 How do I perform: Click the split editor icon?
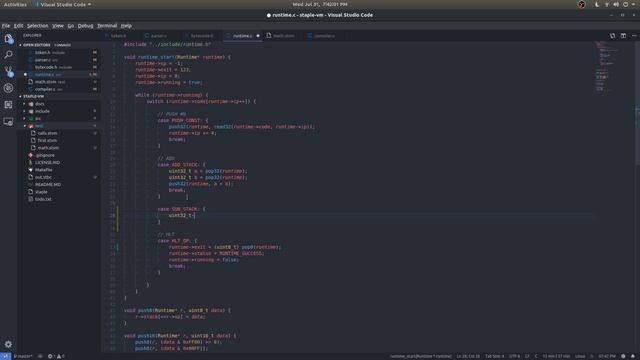click(623, 36)
